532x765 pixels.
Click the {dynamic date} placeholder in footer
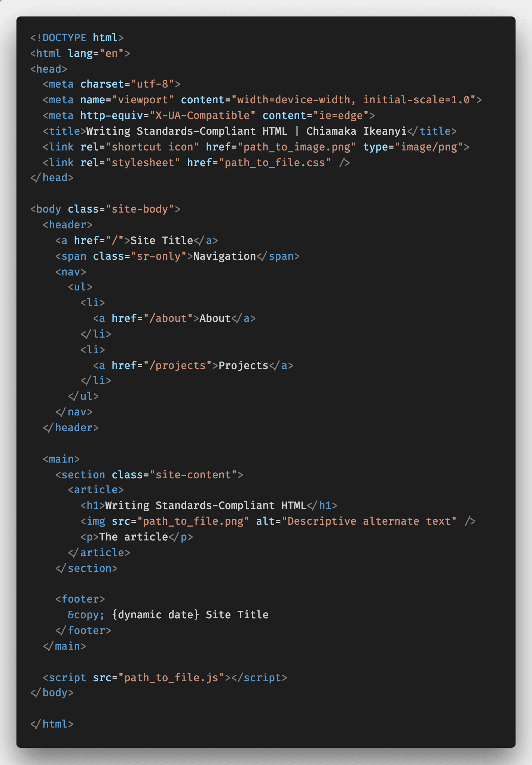[x=155, y=615]
